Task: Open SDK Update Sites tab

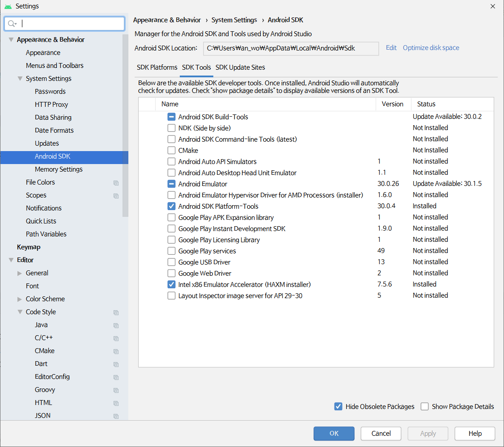Action: [x=240, y=67]
